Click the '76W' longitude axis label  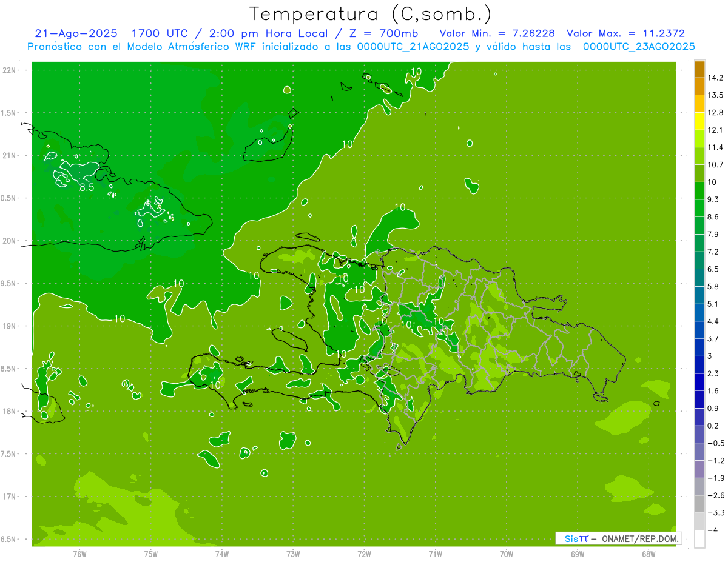pyautogui.click(x=80, y=554)
